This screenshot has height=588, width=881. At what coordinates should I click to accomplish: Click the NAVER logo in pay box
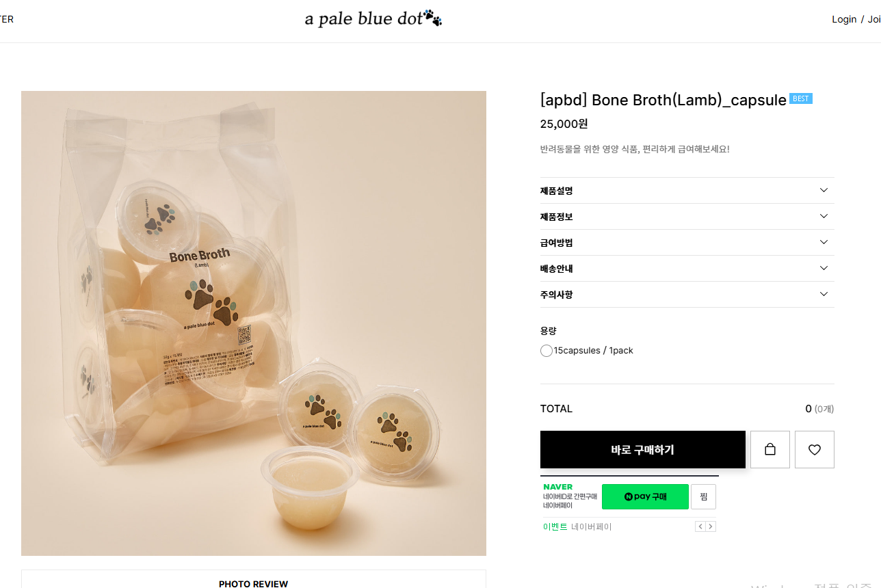click(x=557, y=487)
